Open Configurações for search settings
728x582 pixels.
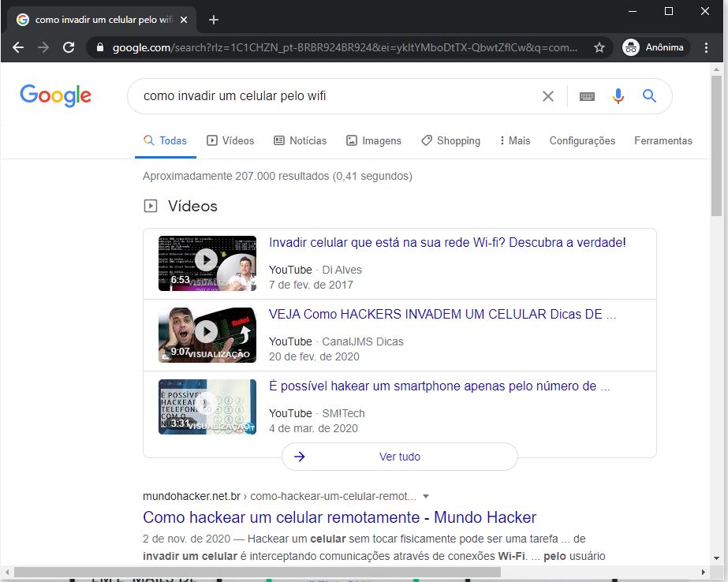click(x=582, y=140)
